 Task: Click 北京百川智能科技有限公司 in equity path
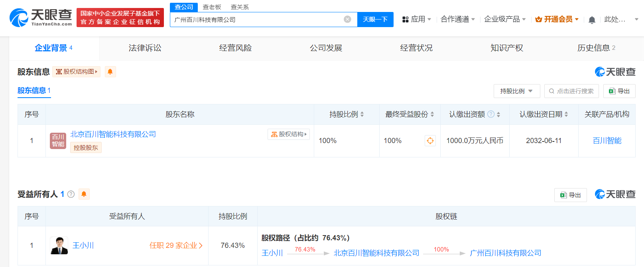coord(376,253)
